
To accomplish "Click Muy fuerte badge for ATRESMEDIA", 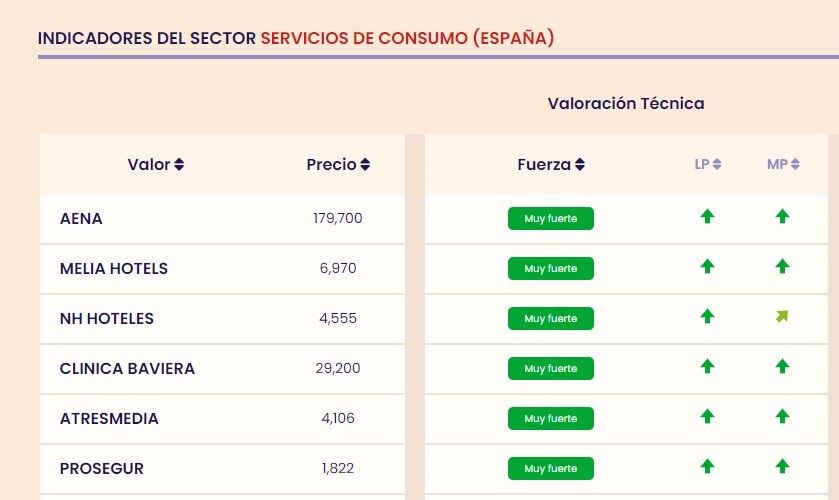I will click(551, 418).
